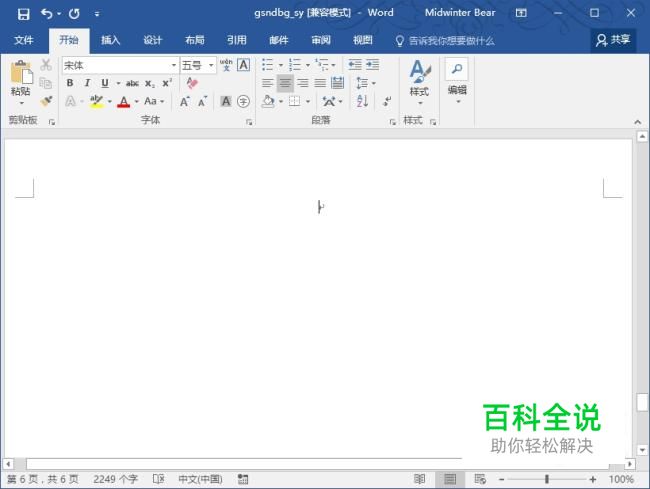The width and height of the screenshot is (650, 489).
Task: Open the 剪贴板 dialog launcher
Action: (x=52, y=122)
